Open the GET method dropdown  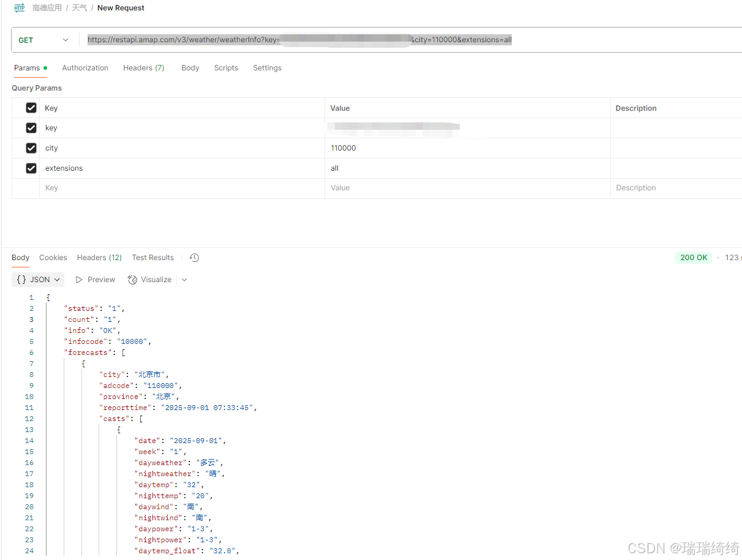(43, 40)
